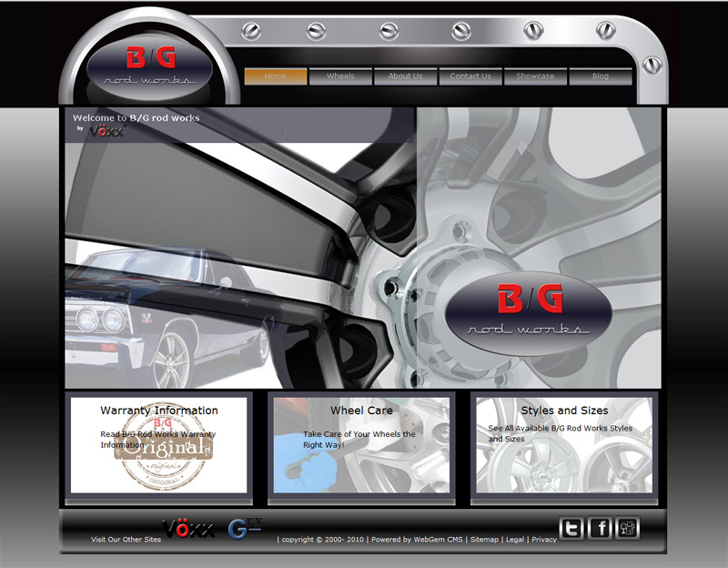Click 'See All Available B/G Rod Works Styles and Sizes' text

tap(561, 433)
